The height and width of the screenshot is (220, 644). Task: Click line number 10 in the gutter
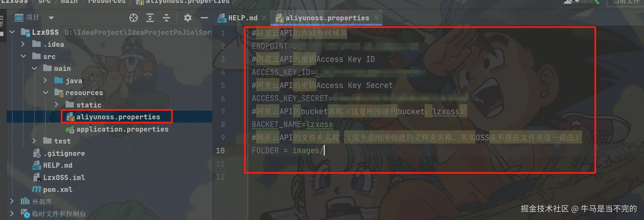click(x=220, y=151)
